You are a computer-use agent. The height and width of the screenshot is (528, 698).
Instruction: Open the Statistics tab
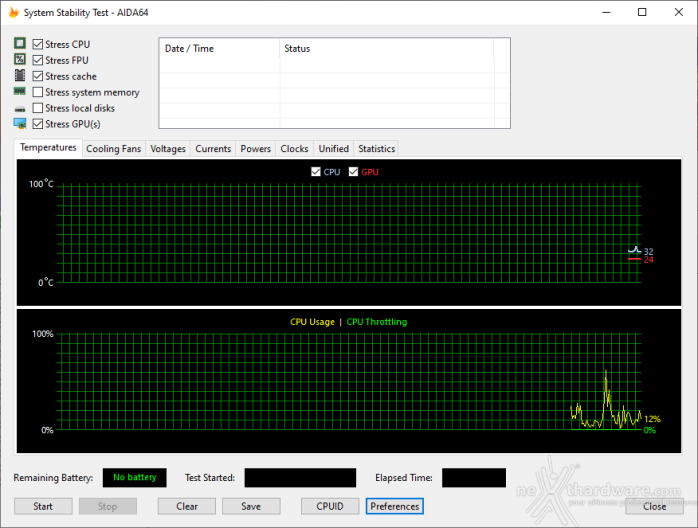pyautogui.click(x=377, y=149)
